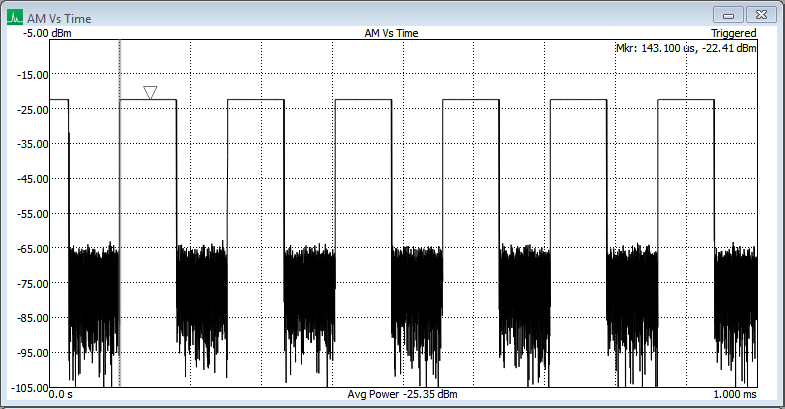
Task: Click the marker readout 'Mkr: 143.100 us, -22.41 dBm'
Action: 686,48
